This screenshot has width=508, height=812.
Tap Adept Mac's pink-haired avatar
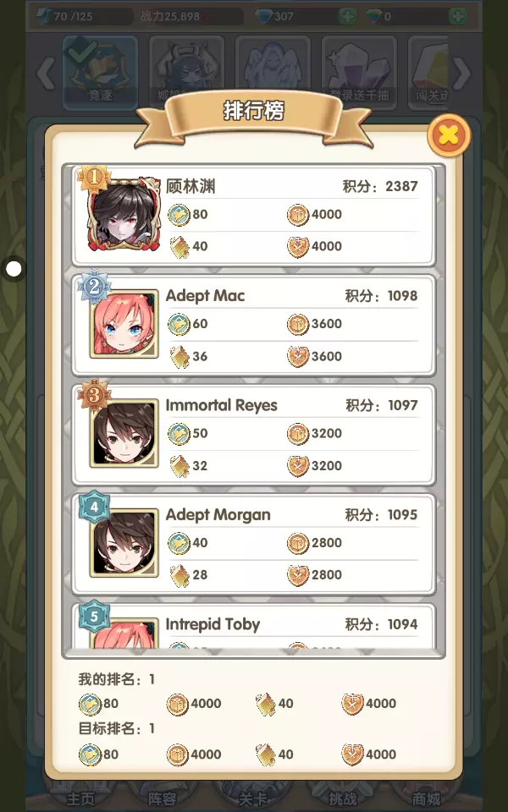pyautogui.click(x=124, y=324)
